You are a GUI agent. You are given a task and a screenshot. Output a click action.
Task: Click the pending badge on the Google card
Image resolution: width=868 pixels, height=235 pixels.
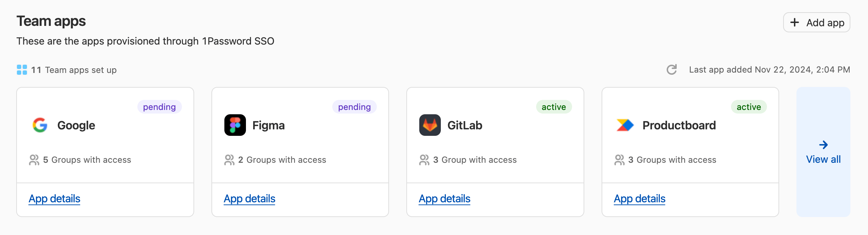click(160, 106)
